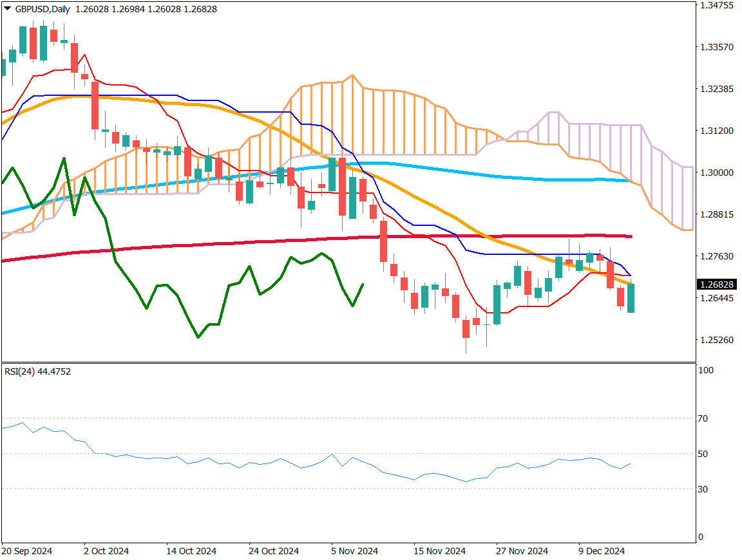Click the 9 Dec 2024 date label
742x560 pixels.
click(602, 552)
